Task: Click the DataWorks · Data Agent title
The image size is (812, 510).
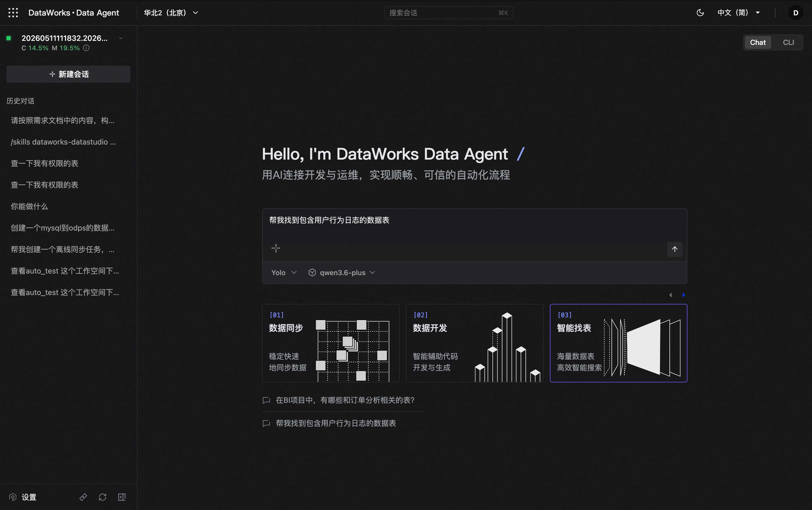Action: pyautogui.click(x=74, y=13)
